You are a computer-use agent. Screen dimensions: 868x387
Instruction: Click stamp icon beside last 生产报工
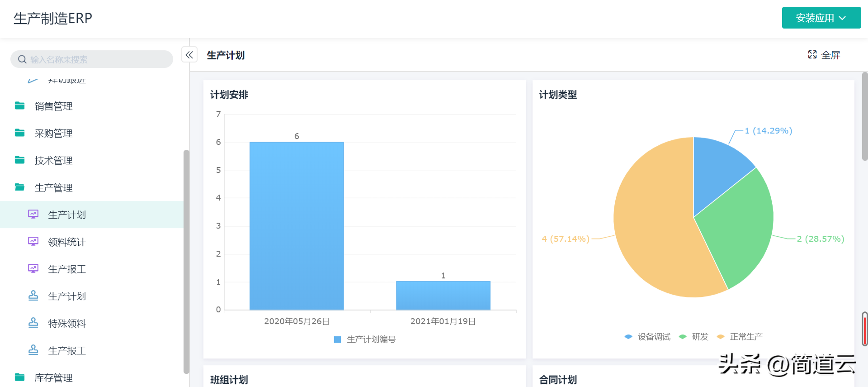coord(33,350)
